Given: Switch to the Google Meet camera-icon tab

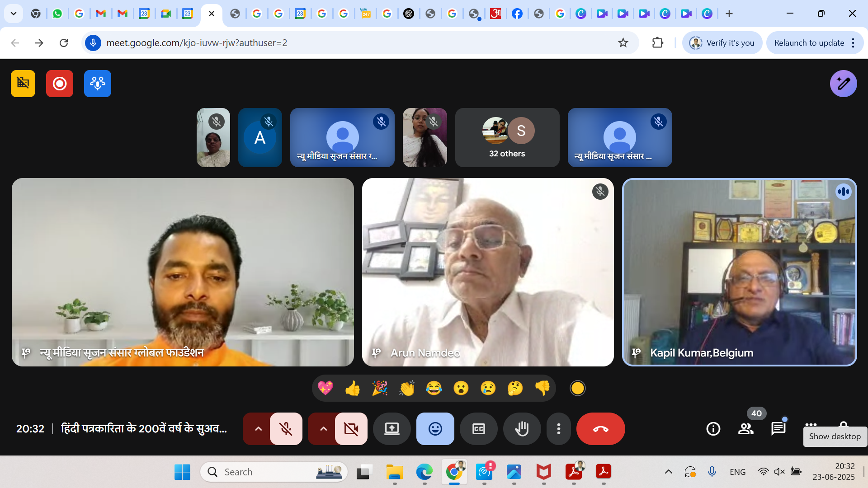Looking at the screenshot, I should (166, 14).
